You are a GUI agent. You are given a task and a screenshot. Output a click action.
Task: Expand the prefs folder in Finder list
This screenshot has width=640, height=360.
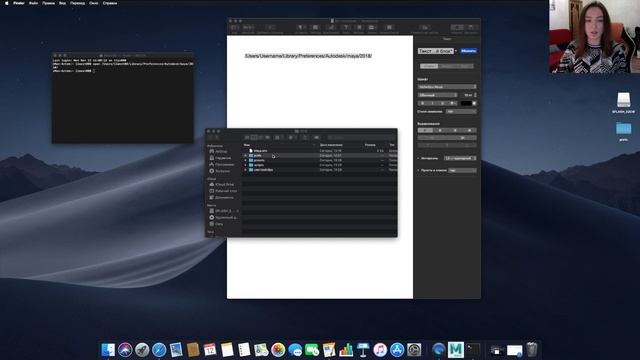tap(246, 156)
